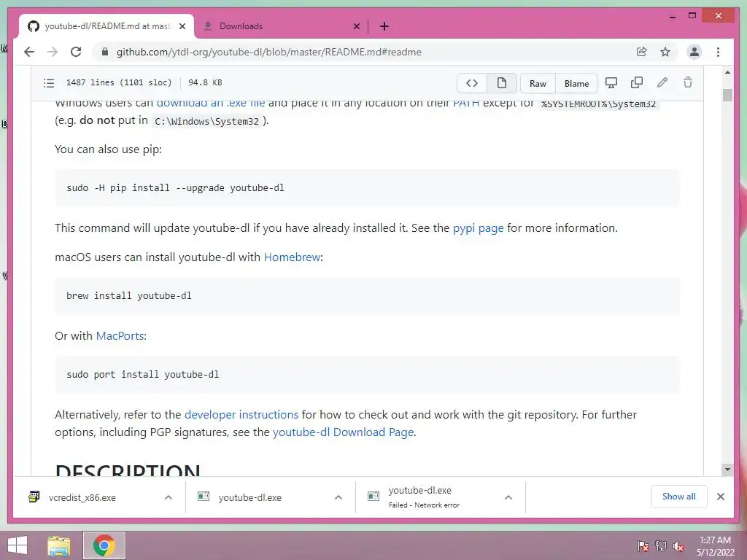This screenshot has width=747, height=560.
Task: Click the vertical scrollbar thumb
Action: 727,96
